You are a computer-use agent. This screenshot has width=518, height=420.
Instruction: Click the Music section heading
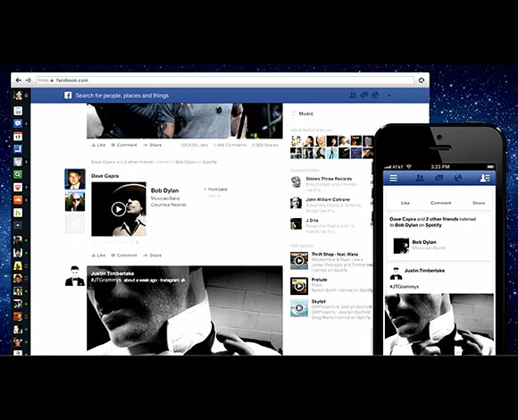306,113
